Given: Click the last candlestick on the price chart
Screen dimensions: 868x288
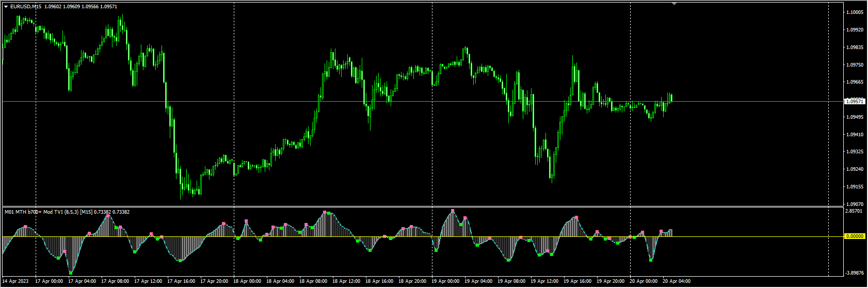Looking at the screenshot, I should 671,98.
